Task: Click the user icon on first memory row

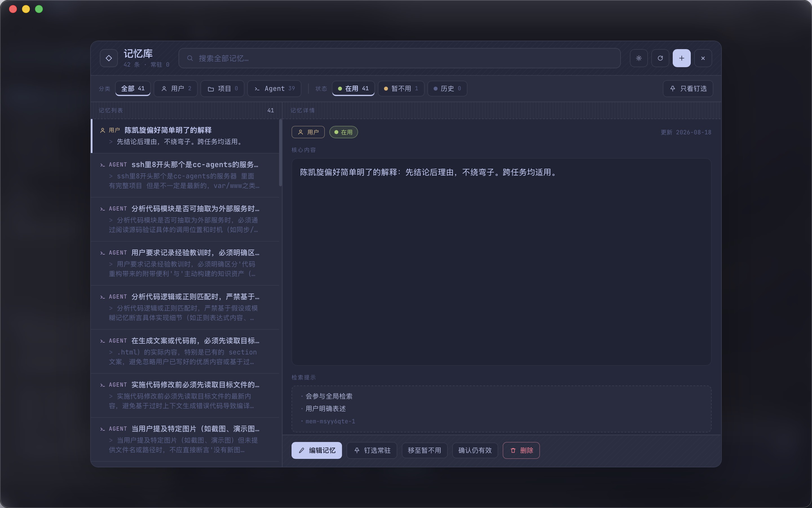Action: pyautogui.click(x=103, y=130)
